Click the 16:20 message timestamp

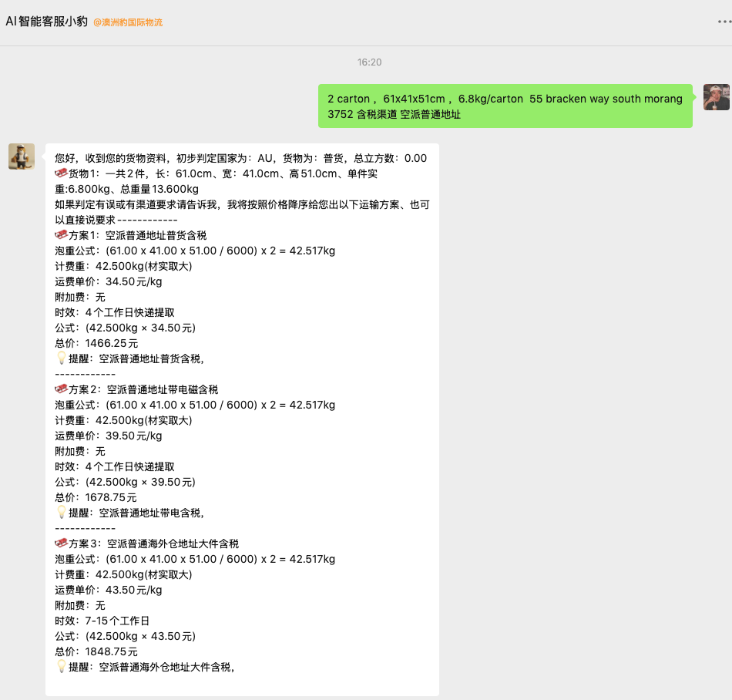[369, 62]
